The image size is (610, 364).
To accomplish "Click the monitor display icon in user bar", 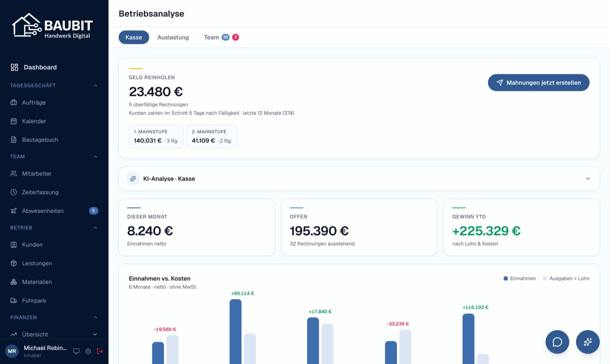I will [76, 351].
